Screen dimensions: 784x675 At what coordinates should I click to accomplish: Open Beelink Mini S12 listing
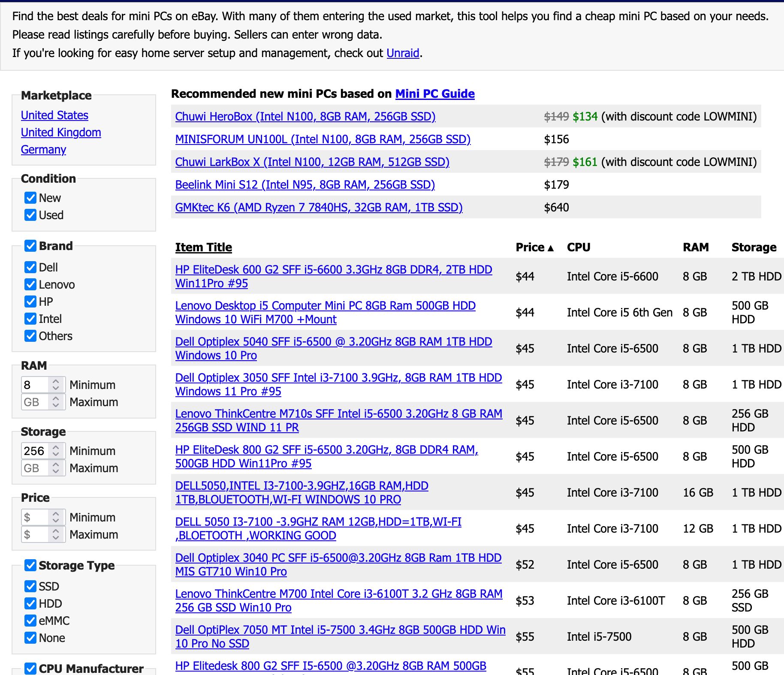[305, 184]
